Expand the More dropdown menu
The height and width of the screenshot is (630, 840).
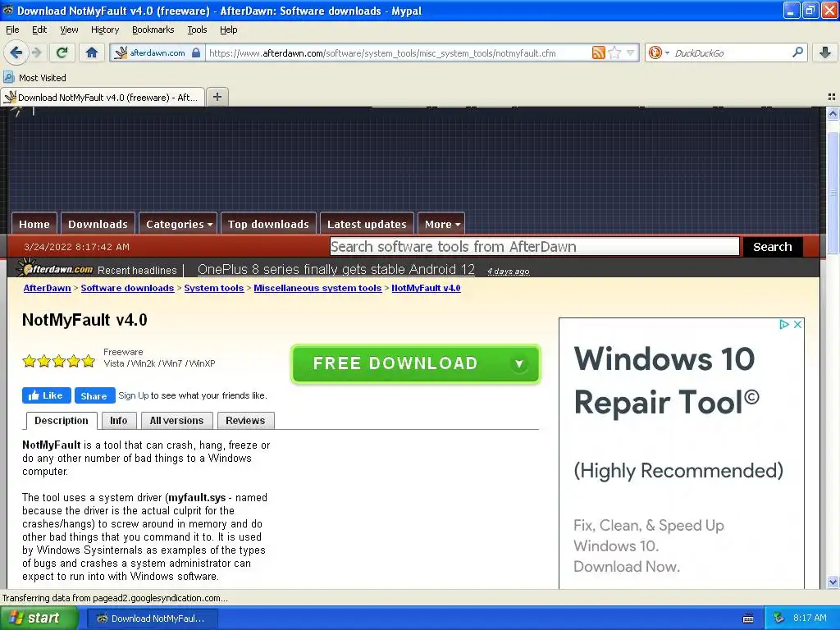click(441, 224)
